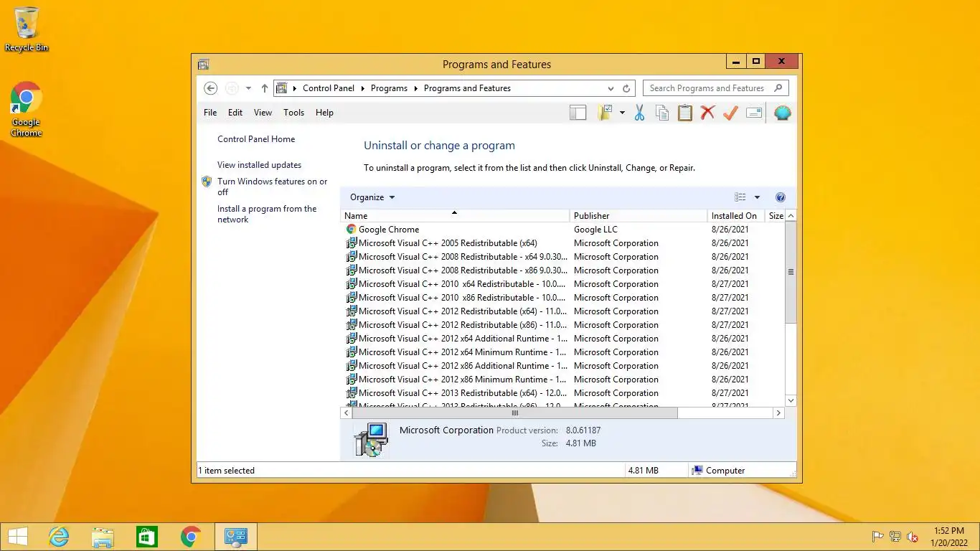The width and height of the screenshot is (980, 551).
Task: Expand the arrow after Programs breadcrumb
Action: click(416, 88)
